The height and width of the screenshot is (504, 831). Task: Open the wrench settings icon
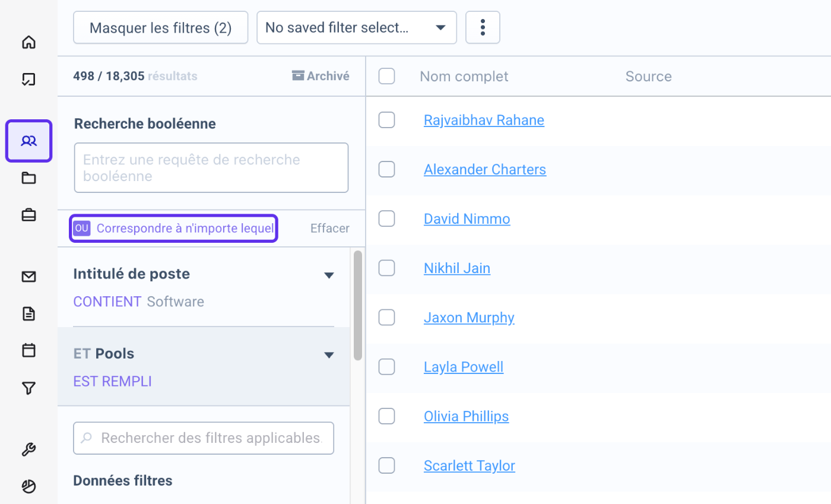point(28,450)
